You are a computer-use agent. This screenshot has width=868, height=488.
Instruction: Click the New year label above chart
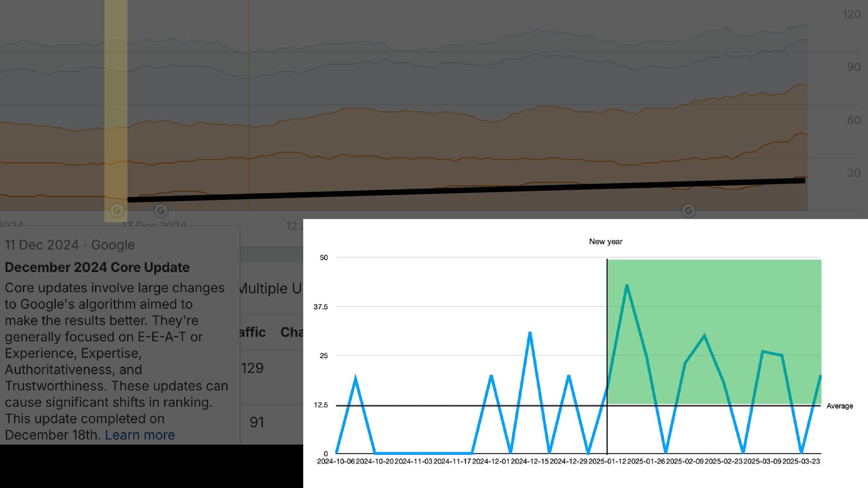605,242
